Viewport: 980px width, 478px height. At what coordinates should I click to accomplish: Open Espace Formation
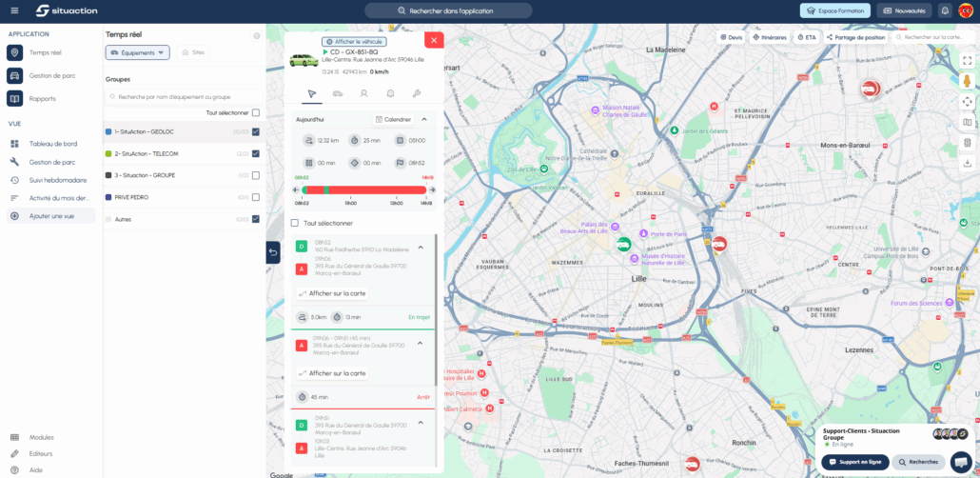tap(835, 10)
